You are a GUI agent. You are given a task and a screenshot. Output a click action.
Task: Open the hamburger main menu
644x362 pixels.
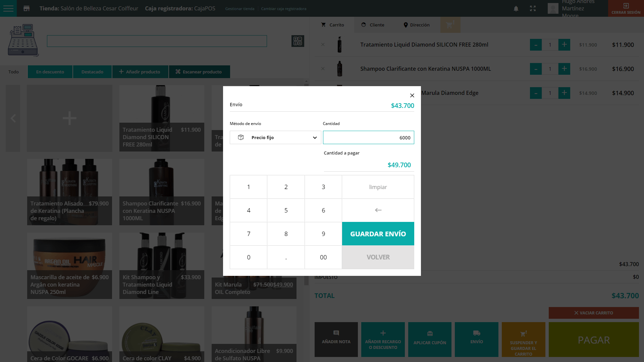coord(8,8)
